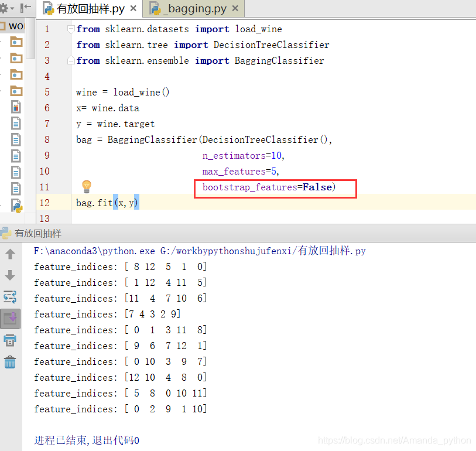
Task: Open the 有放回抽样 run tab
Action: [37, 234]
